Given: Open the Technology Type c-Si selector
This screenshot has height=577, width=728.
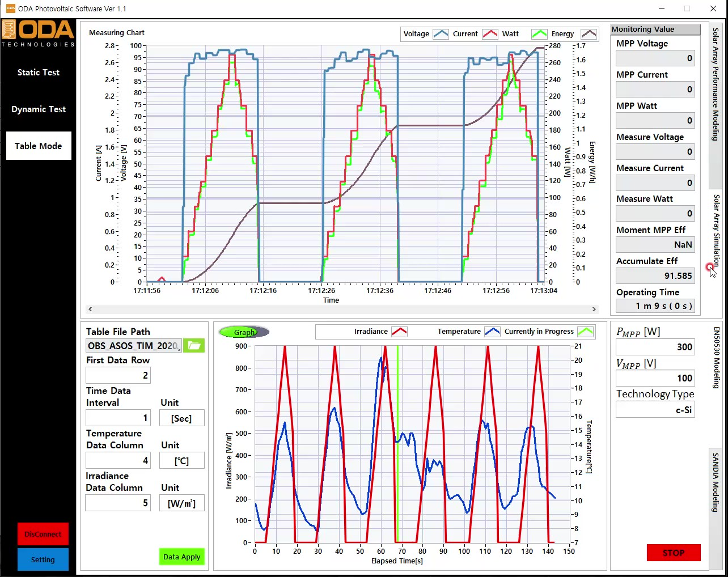Looking at the screenshot, I should [655, 410].
